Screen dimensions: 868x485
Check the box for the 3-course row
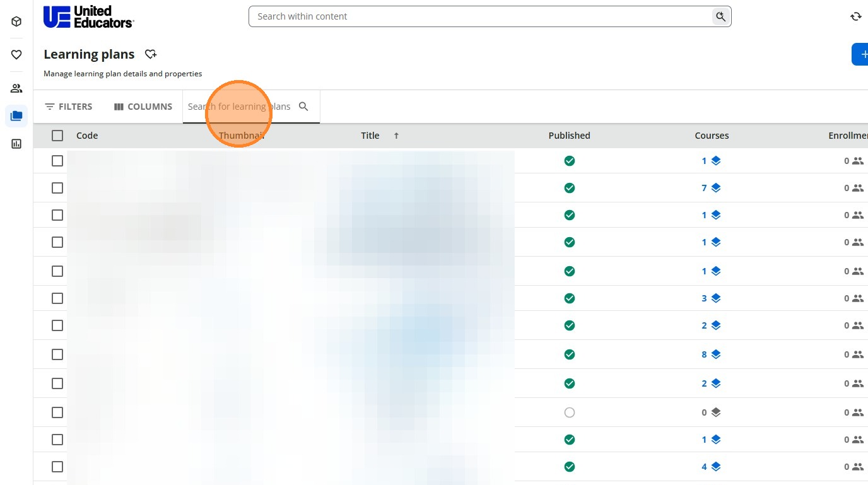57,298
